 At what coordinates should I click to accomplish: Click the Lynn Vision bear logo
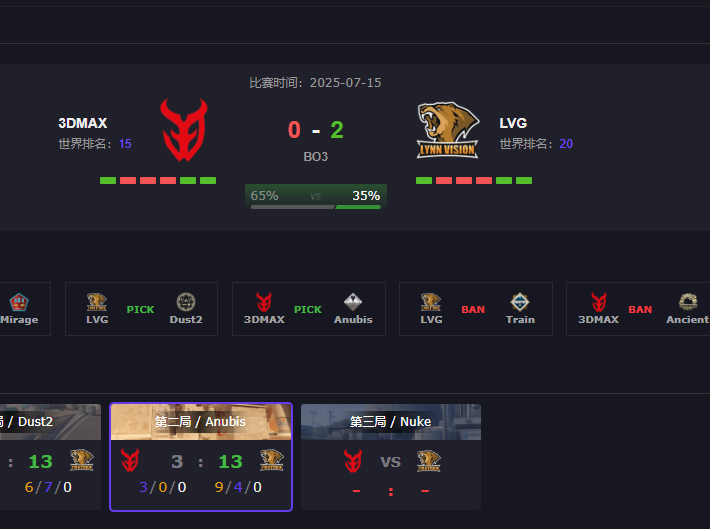pos(447,130)
